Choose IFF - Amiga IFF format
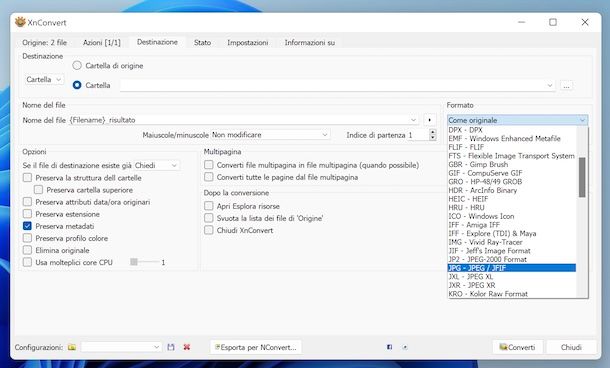 click(x=512, y=225)
